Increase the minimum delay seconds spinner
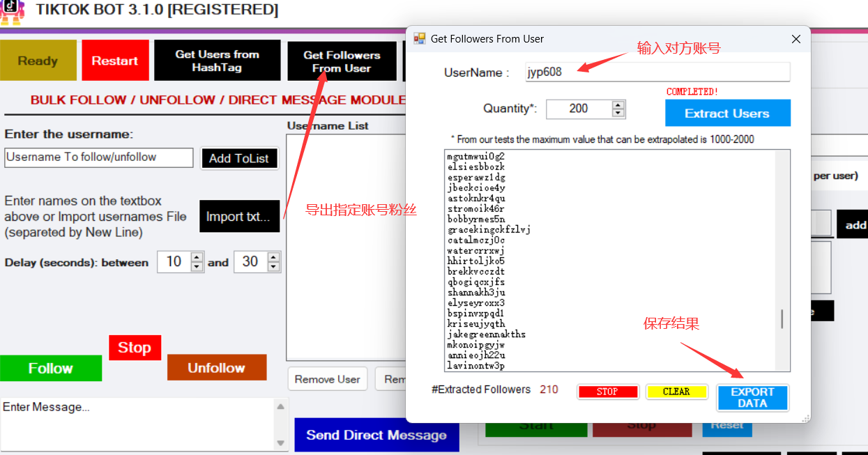The image size is (868, 455). tap(197, 258)
